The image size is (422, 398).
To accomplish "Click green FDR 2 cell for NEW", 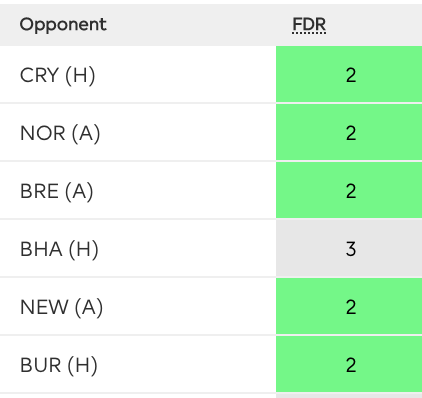I will [x=349, y=306].
